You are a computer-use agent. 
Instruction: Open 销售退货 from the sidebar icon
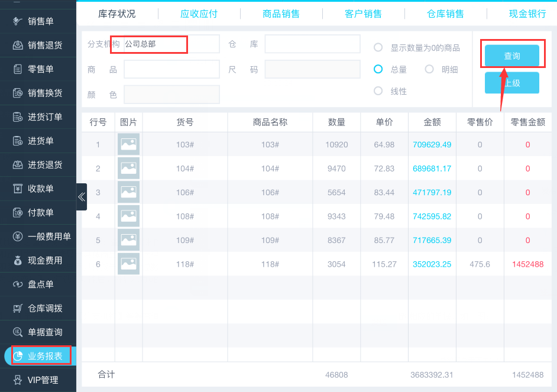point(18,45)
